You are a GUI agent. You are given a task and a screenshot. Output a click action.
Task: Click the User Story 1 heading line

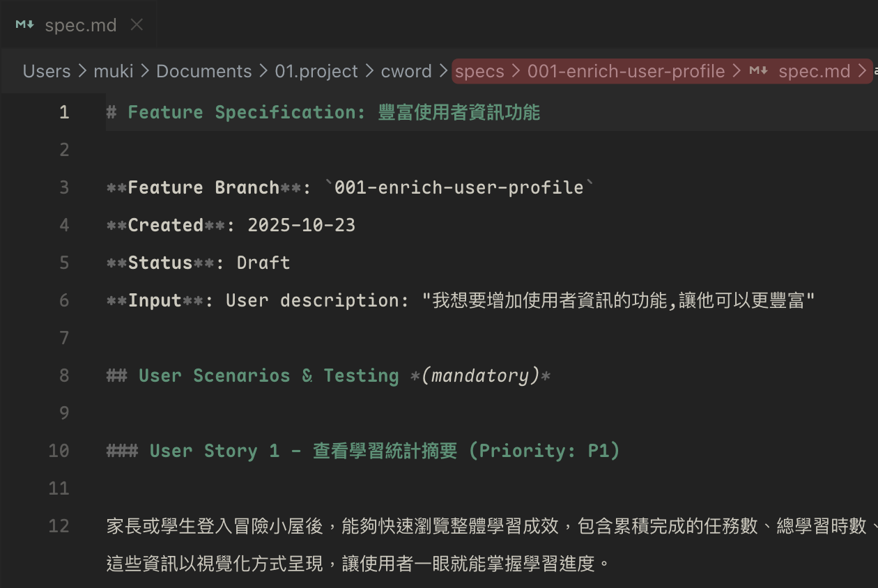click(x=363, y=451)
